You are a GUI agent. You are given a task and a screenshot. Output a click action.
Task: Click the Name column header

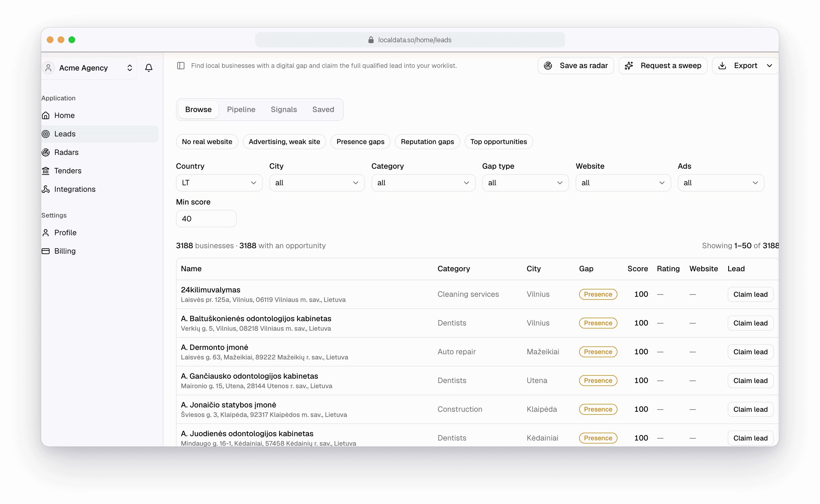point(191,269)
